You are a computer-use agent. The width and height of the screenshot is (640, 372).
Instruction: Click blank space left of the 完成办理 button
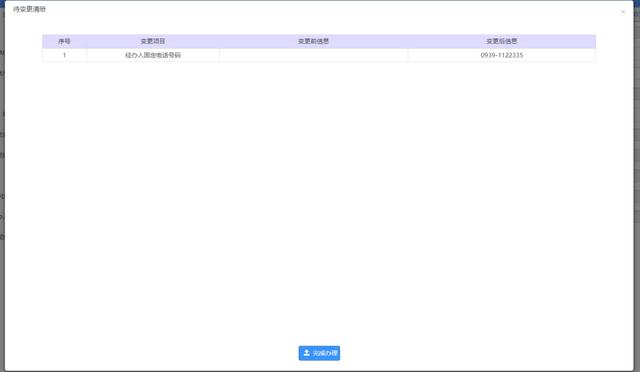[x=163, y=353]
